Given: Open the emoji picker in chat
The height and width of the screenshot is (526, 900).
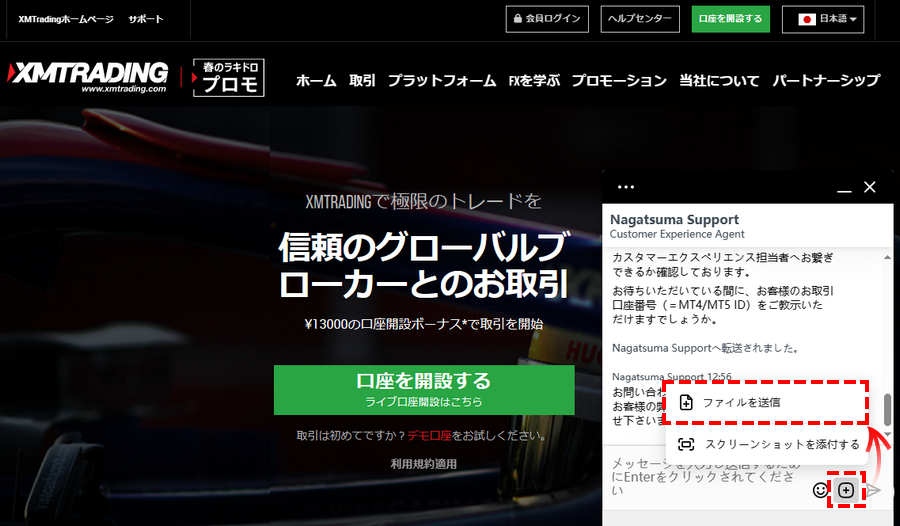Looking at the screenshot, I should (820, 490).
